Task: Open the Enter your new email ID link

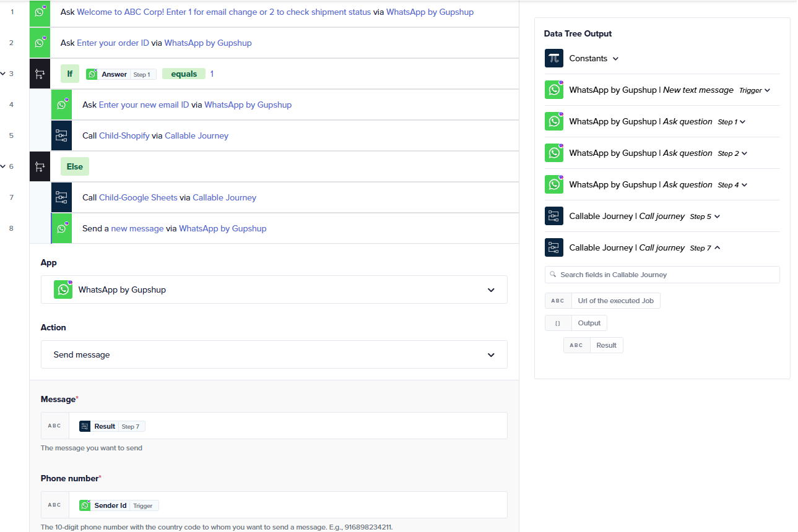Action: click(144, 105)
